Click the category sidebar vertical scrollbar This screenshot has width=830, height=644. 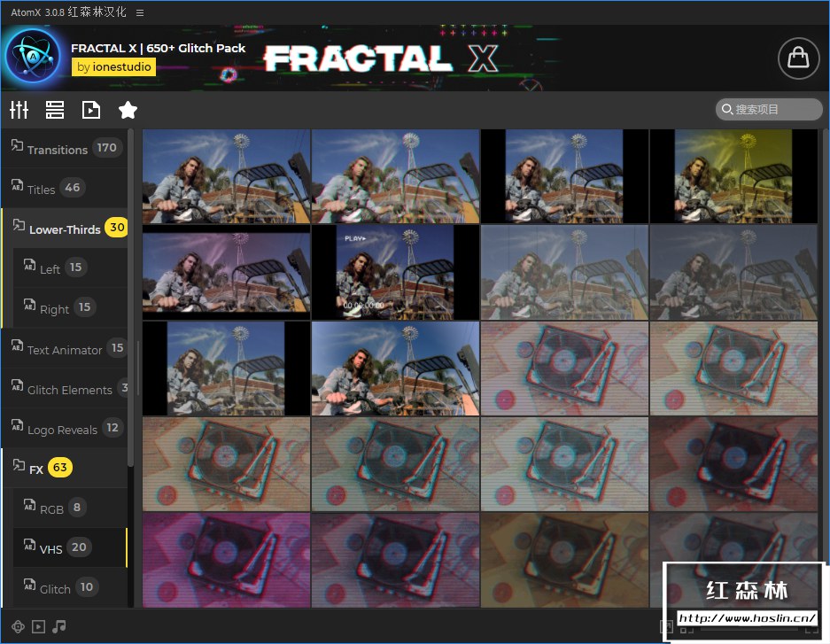coord(131,299)
